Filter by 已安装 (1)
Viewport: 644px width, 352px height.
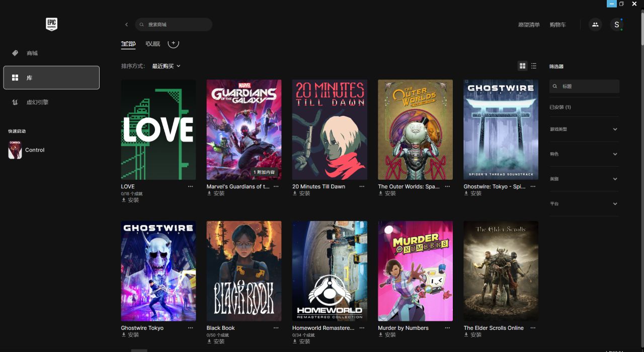560,107
